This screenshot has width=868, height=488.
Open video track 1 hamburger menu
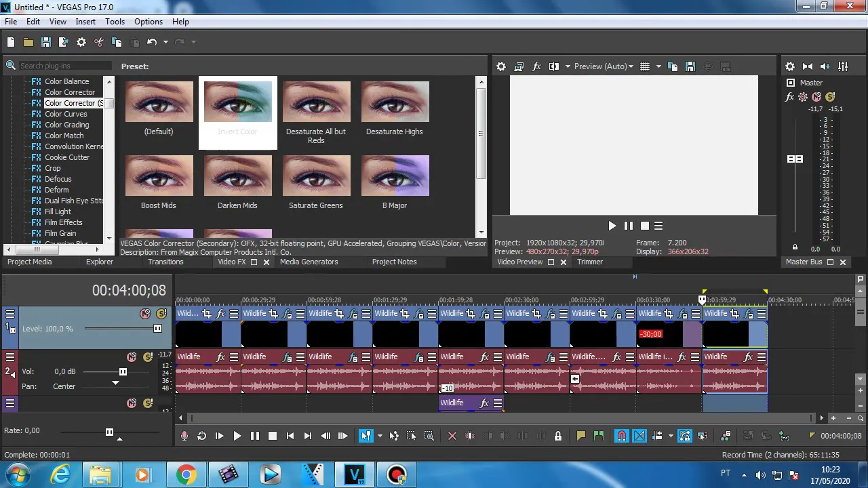tap(10, 314)
